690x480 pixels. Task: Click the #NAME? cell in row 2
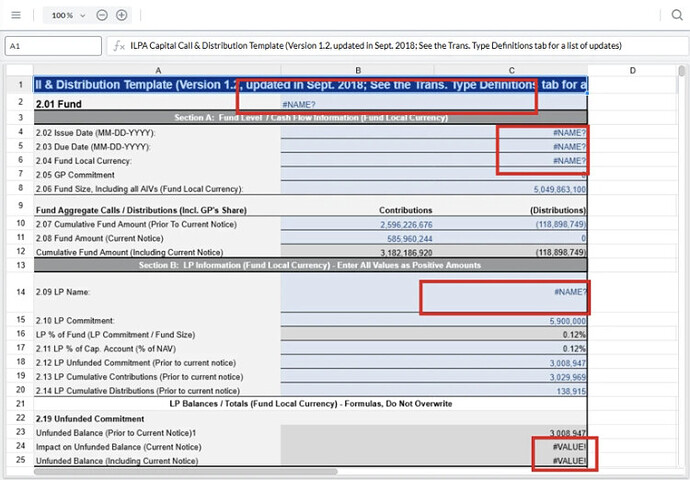(x=433, y=104)
